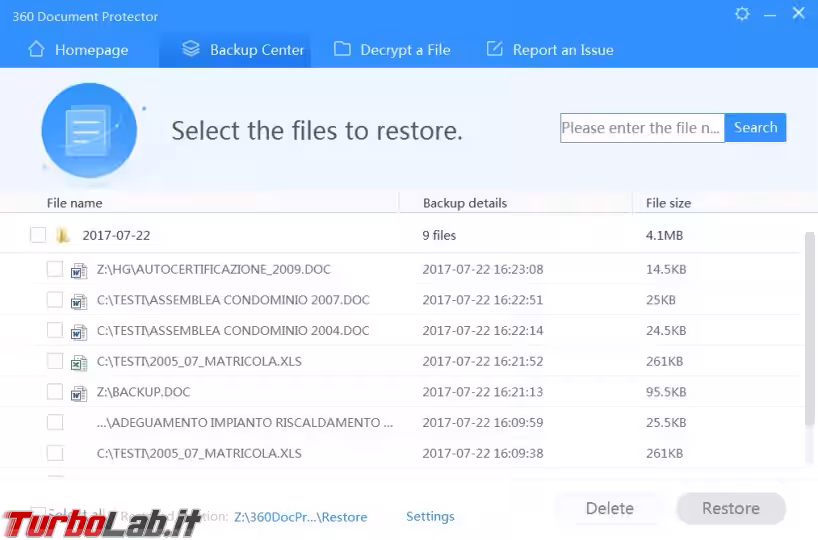Minimize the 360 Document Protector window
The image size is (818, 540).
tap(770, 15)
